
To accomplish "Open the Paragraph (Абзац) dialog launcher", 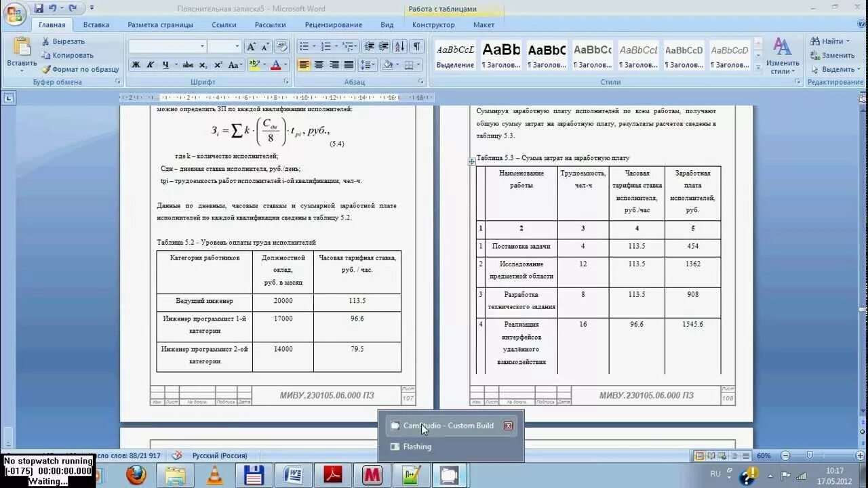I will (x=420, y=82).
